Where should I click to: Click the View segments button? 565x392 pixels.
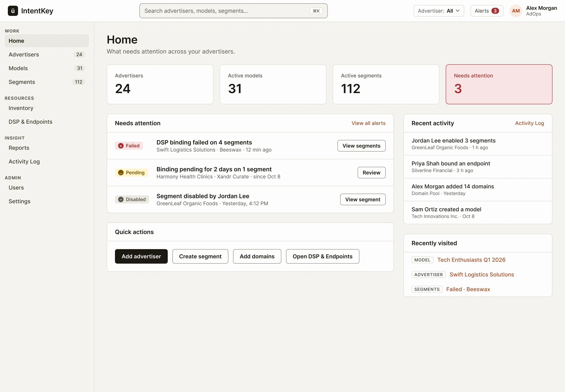point(361,146)
